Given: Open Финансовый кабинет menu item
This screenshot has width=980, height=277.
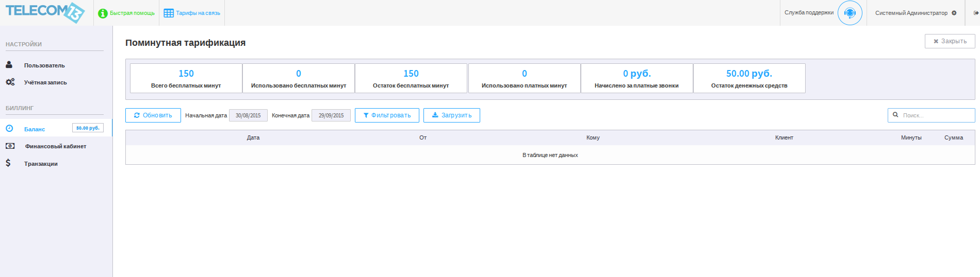Looking at the screenshot, I should click(56, 146).
